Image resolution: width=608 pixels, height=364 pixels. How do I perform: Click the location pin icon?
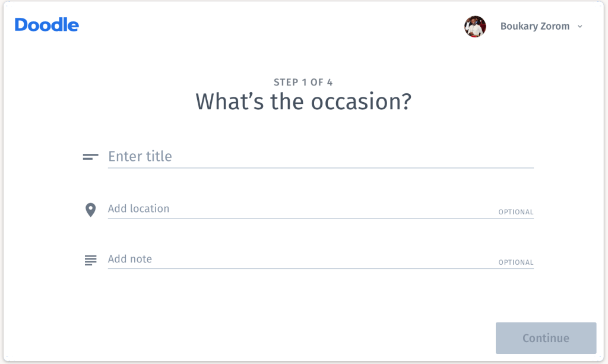pos(90,210)
